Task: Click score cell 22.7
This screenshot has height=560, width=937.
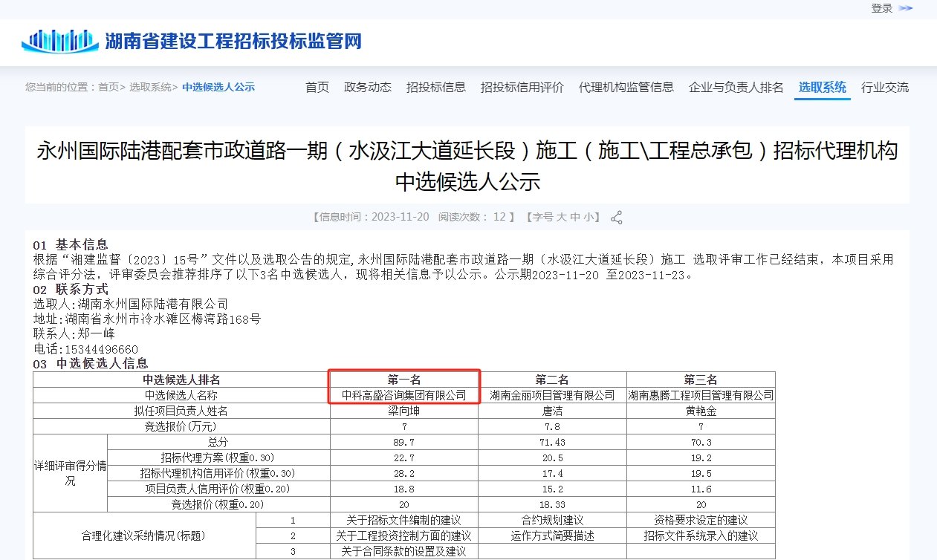Action: [x=404, y=458]
